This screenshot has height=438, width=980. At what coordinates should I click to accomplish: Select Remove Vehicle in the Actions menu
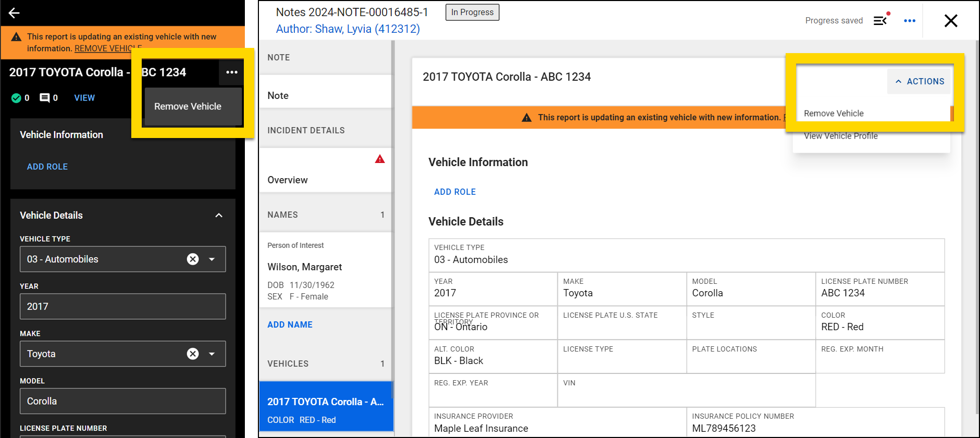click(834, 114)
